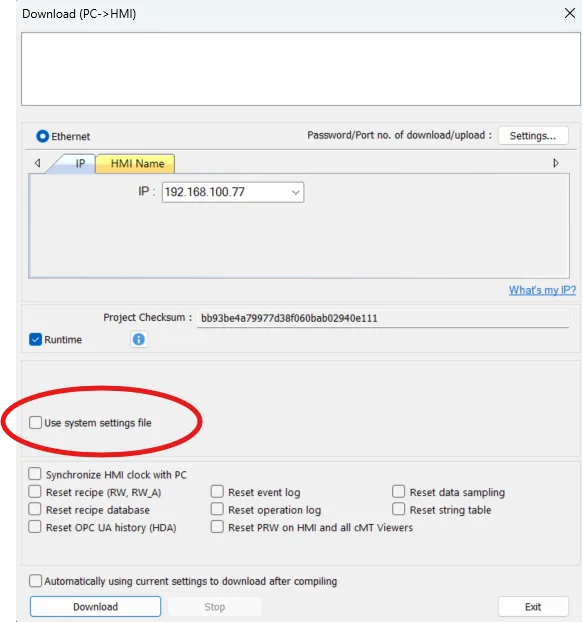Screen dimensions: 582x622
Task: Uncheck the Runtime checkbox
Action: pyautogui.click(x=35, y=340)
